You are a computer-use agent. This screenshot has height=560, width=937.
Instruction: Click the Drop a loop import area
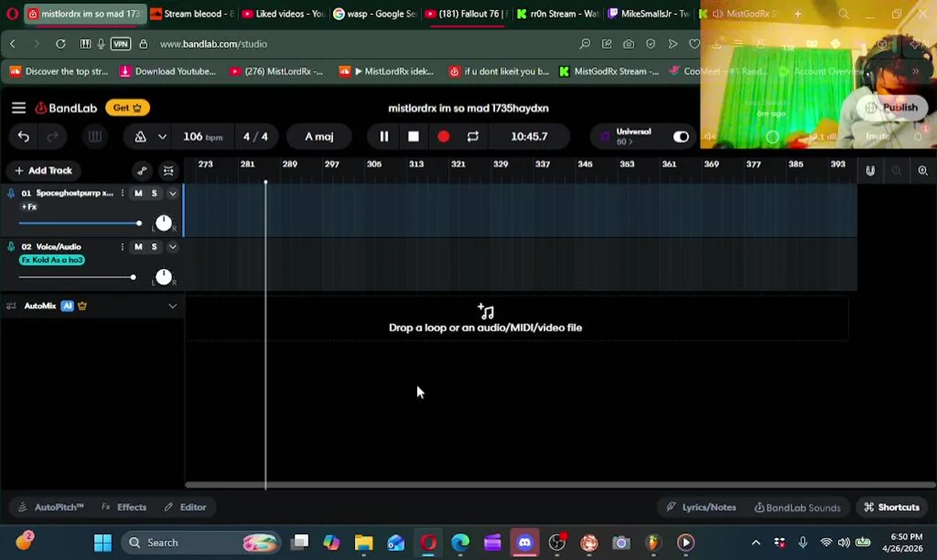coord(517,319)
